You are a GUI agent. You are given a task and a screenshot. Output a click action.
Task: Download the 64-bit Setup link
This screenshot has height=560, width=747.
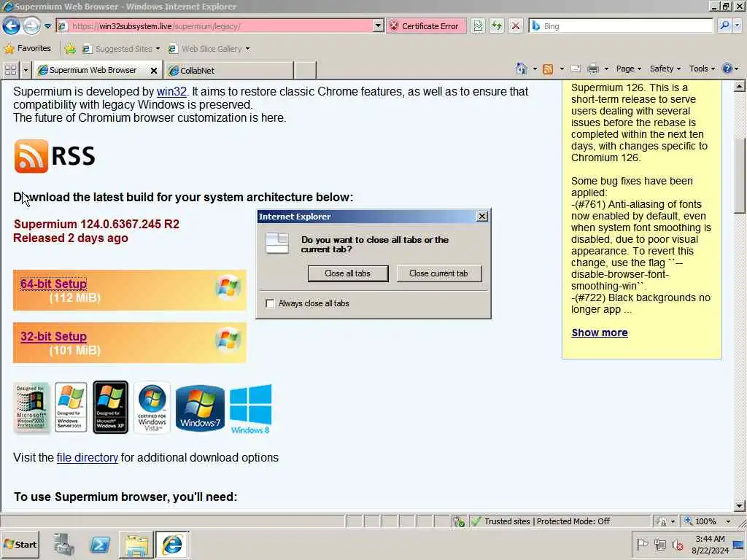point(53,284)
